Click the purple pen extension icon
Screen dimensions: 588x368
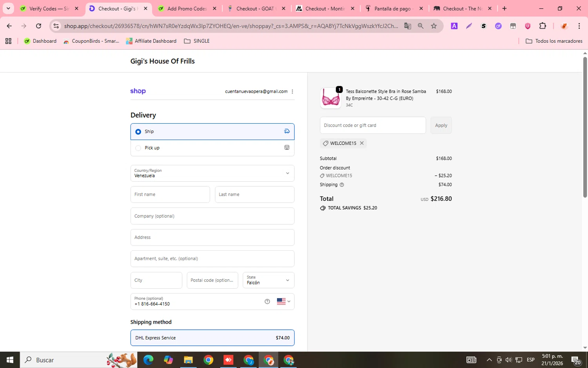coord(469,26)
